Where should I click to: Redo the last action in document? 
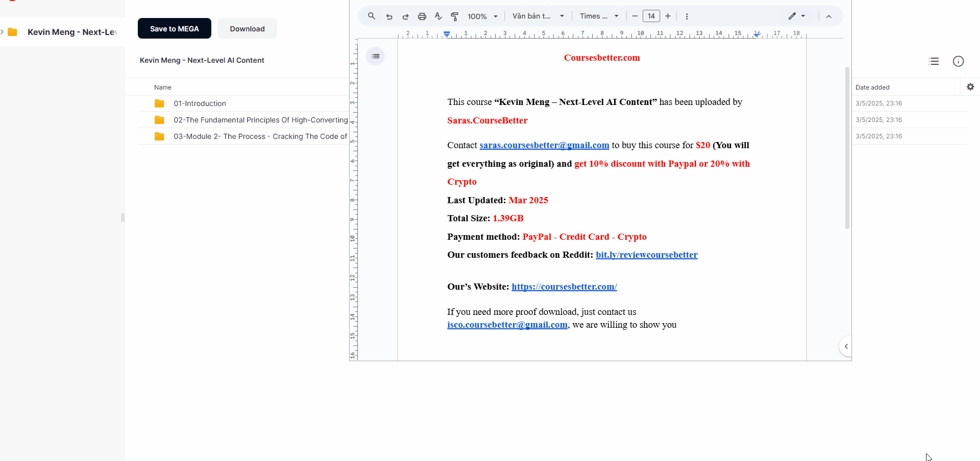click(406, 16)
